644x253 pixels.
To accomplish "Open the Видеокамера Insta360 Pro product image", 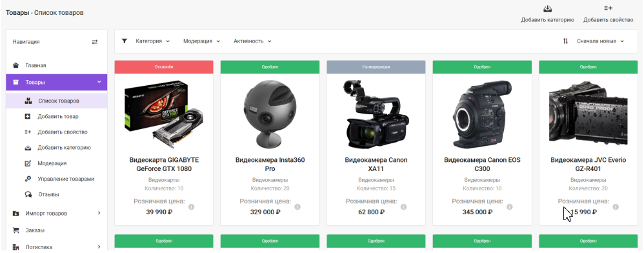I will 270,114.
